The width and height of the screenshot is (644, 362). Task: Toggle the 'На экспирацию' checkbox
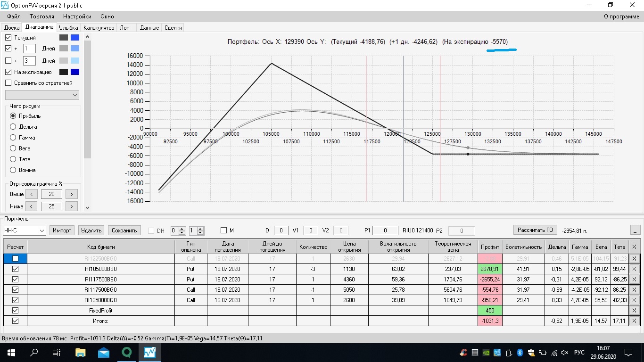coord(8,72)
